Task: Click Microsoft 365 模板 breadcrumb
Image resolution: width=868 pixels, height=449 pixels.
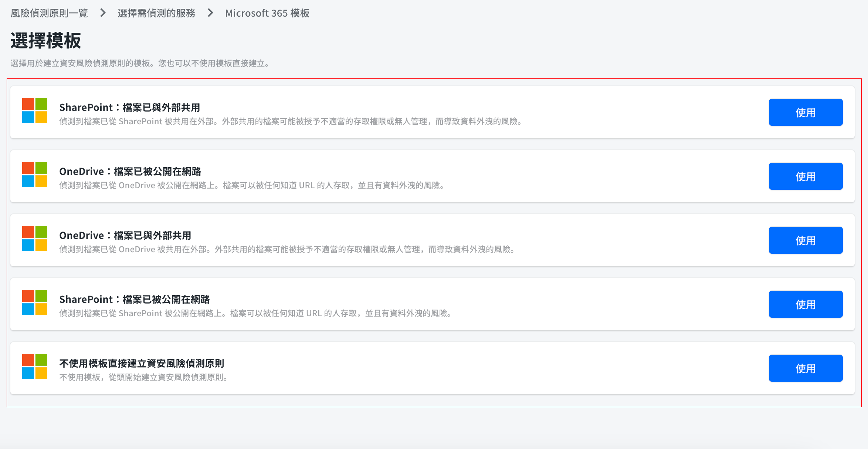Action: coord(267,13)
